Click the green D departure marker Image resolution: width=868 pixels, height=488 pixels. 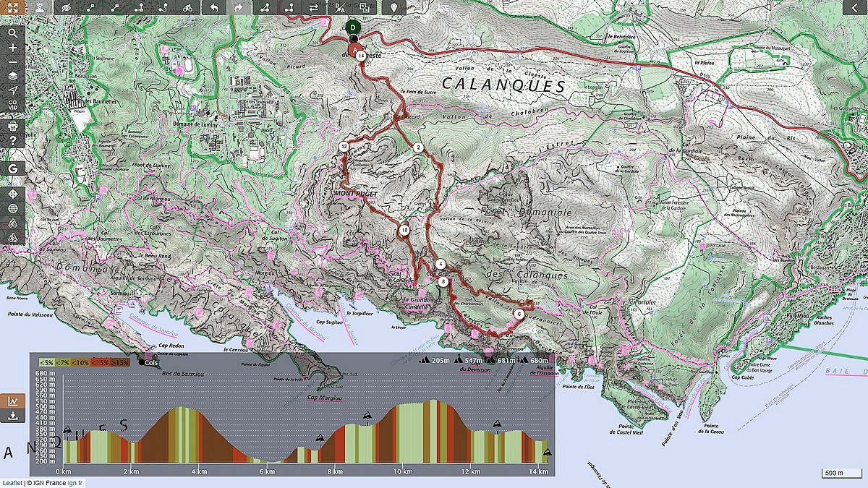352,27
